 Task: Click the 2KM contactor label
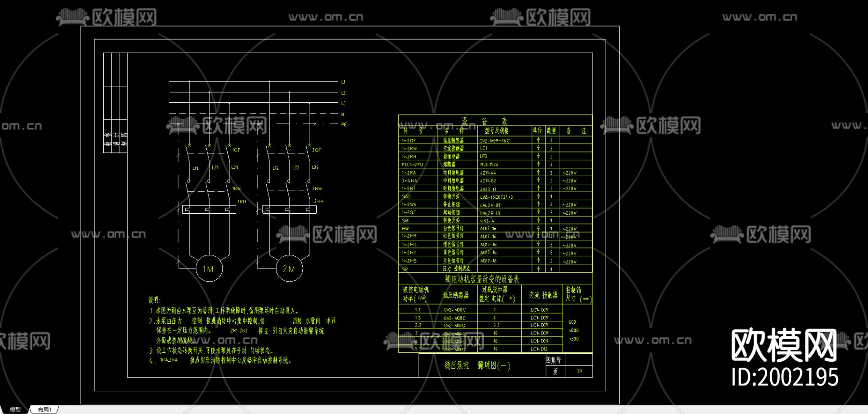(x=317, y=189)
